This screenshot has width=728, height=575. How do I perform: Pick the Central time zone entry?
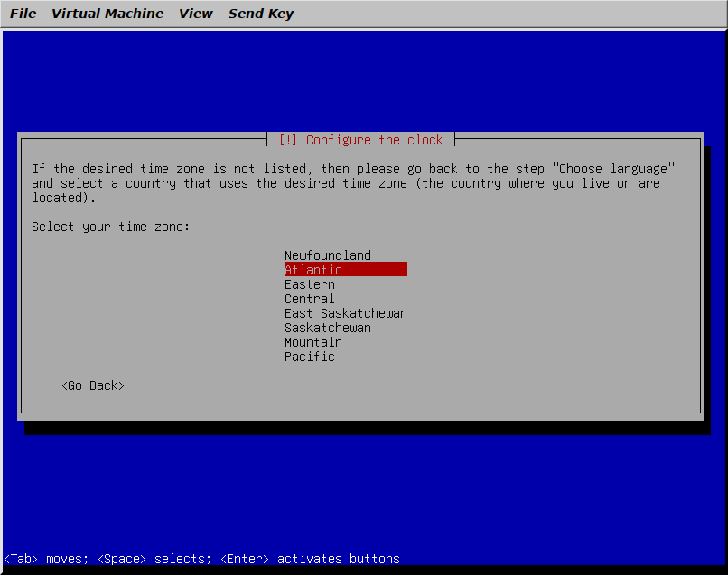coord(309,299)
